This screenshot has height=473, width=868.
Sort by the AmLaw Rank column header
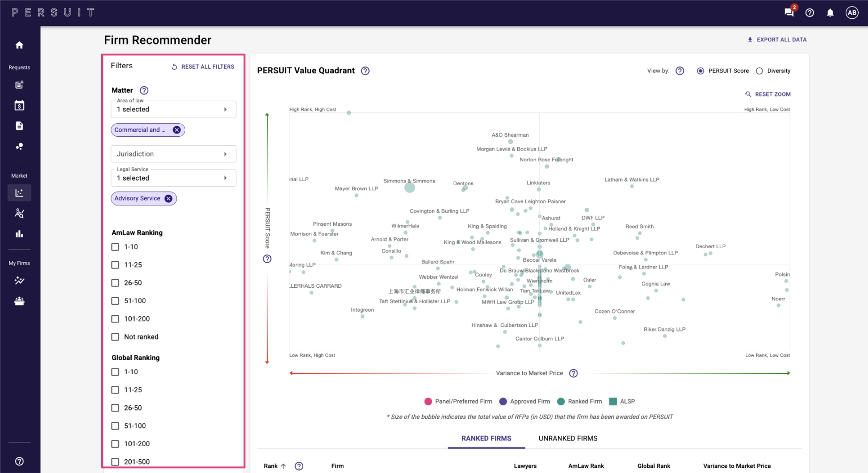click(x=586, y=466)
